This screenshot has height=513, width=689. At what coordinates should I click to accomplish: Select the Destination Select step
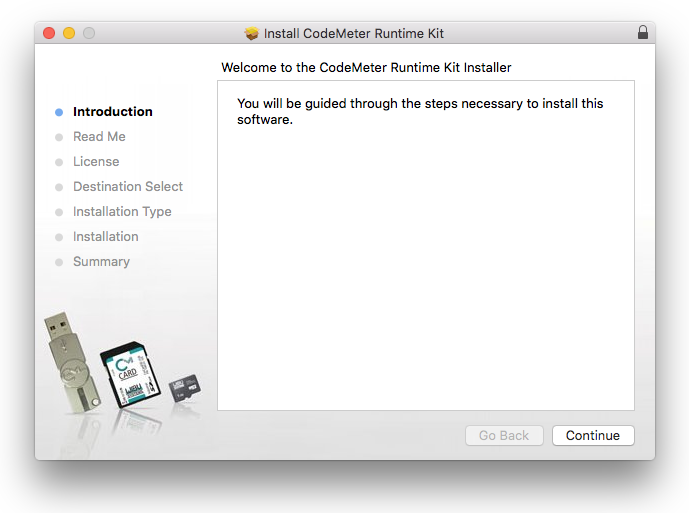[128, 187]
